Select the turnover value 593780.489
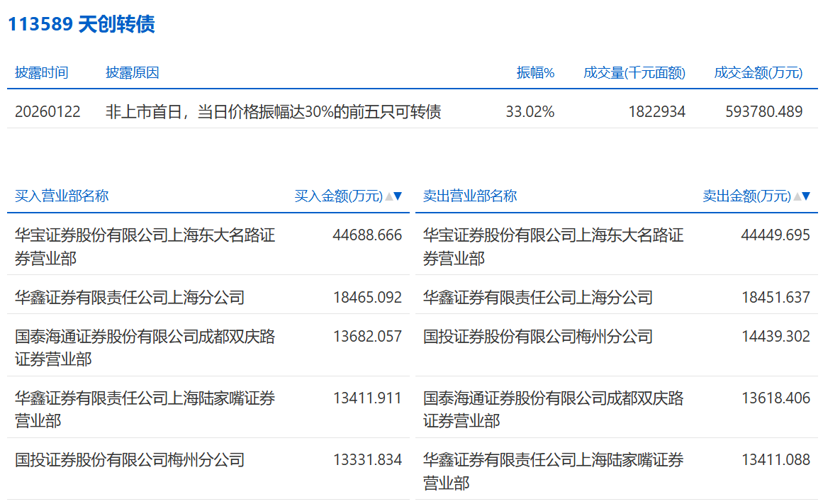The height and width of the screenshot is (504, 823). [x=763, y=112]
